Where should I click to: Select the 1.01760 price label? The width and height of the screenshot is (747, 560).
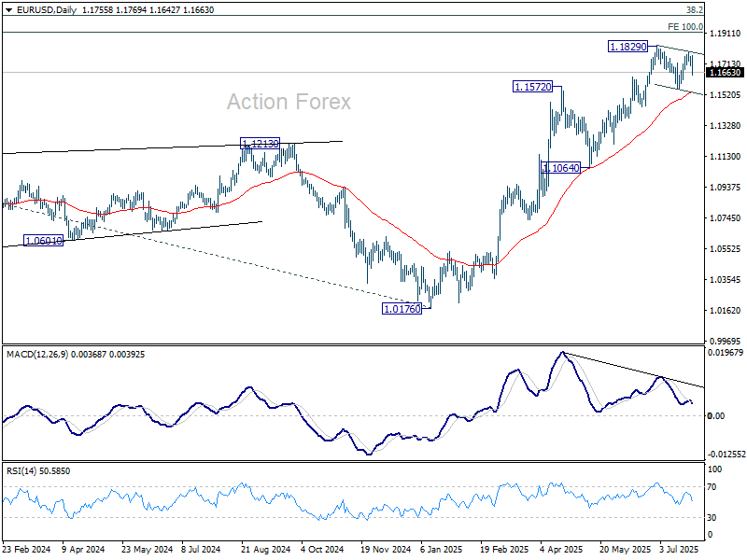pos(402,309)
